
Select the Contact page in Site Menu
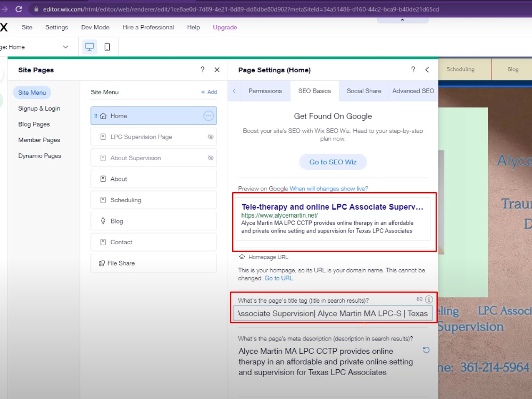point(154,242)
